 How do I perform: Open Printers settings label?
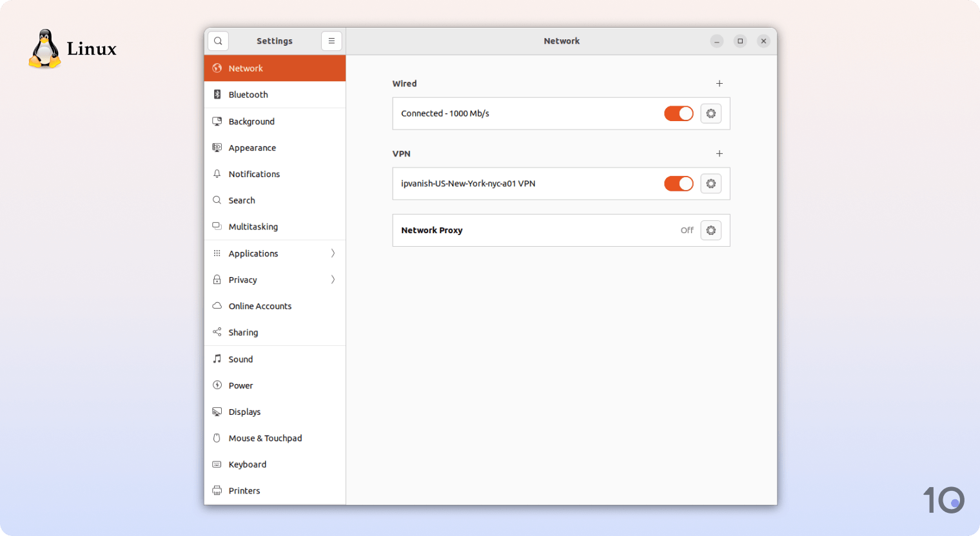point(244,491)
